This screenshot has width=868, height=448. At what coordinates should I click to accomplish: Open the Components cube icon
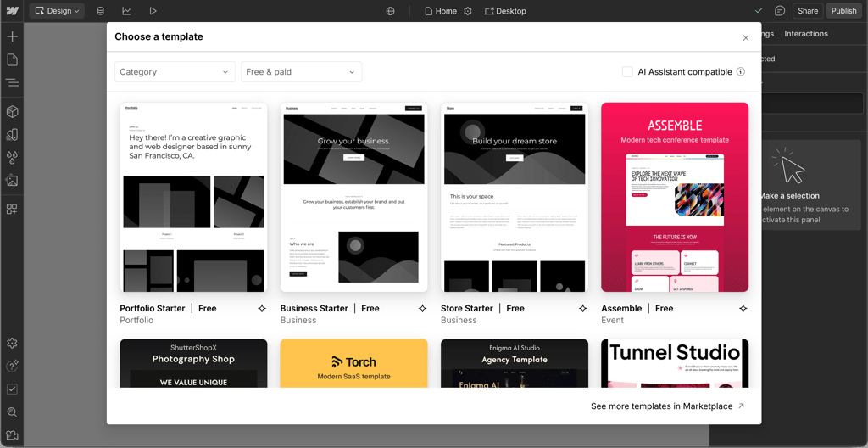[x=12, y=112]
